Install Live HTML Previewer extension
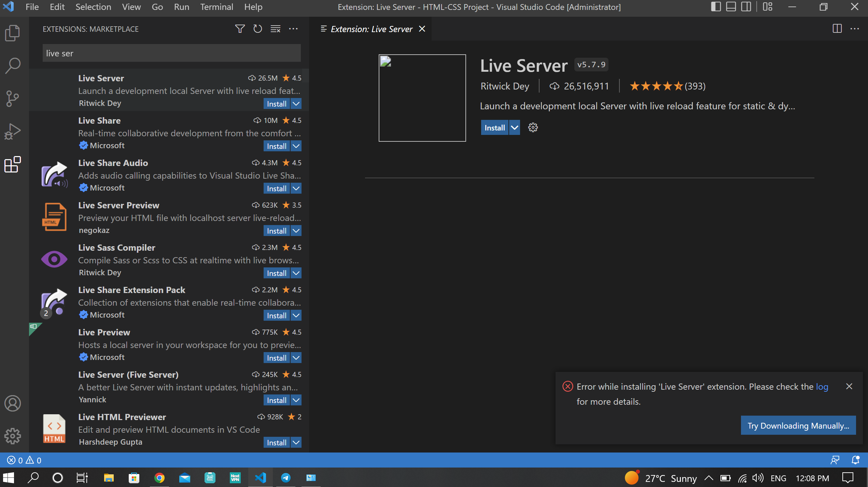Viewport: 868px width, 487px height. tap(277, 442)
